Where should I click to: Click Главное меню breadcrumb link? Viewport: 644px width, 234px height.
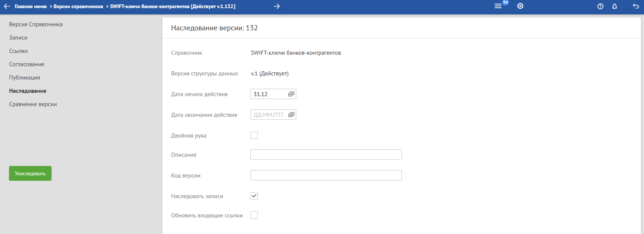[x=30, y=6]
